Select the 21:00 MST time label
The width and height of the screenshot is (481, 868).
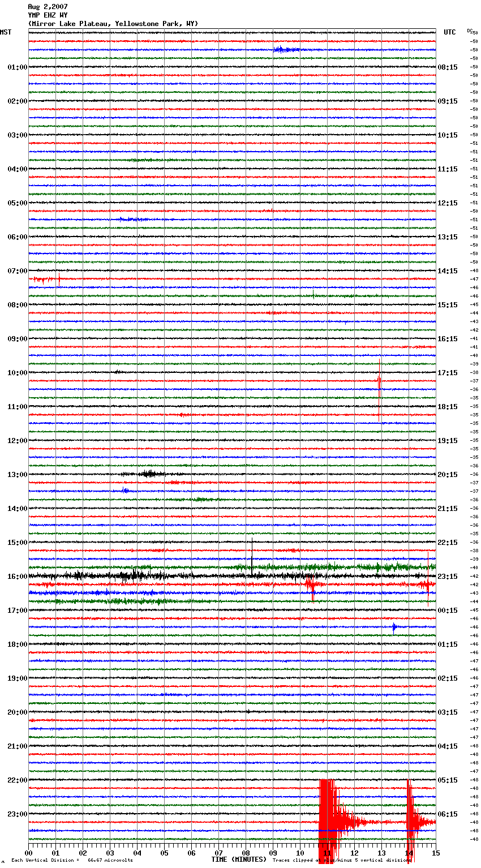pos(18,746)
